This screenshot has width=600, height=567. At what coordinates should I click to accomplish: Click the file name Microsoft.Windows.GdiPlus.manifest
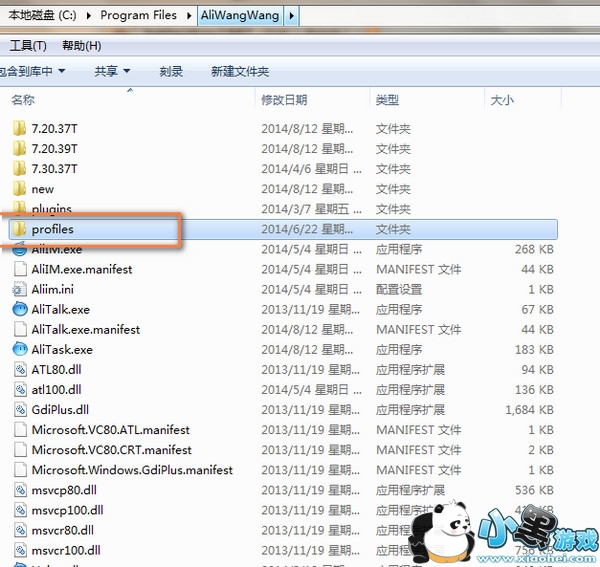[132, 470]
